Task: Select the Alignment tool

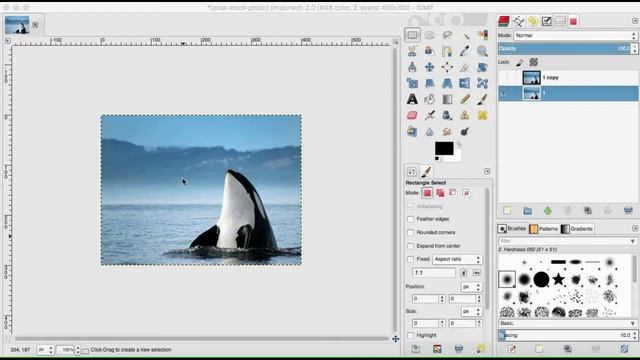Action: 447,67
